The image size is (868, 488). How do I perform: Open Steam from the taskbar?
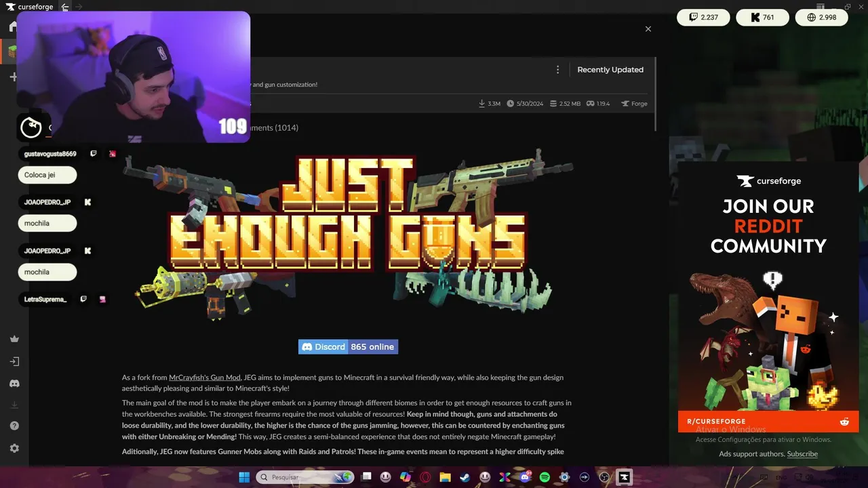pos(465,477)
